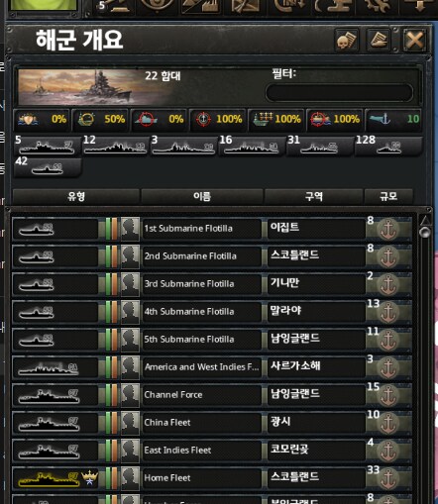Focus the 필터 search input field
The height and width of the screenshot is (504, 438).
pos(339,92)
